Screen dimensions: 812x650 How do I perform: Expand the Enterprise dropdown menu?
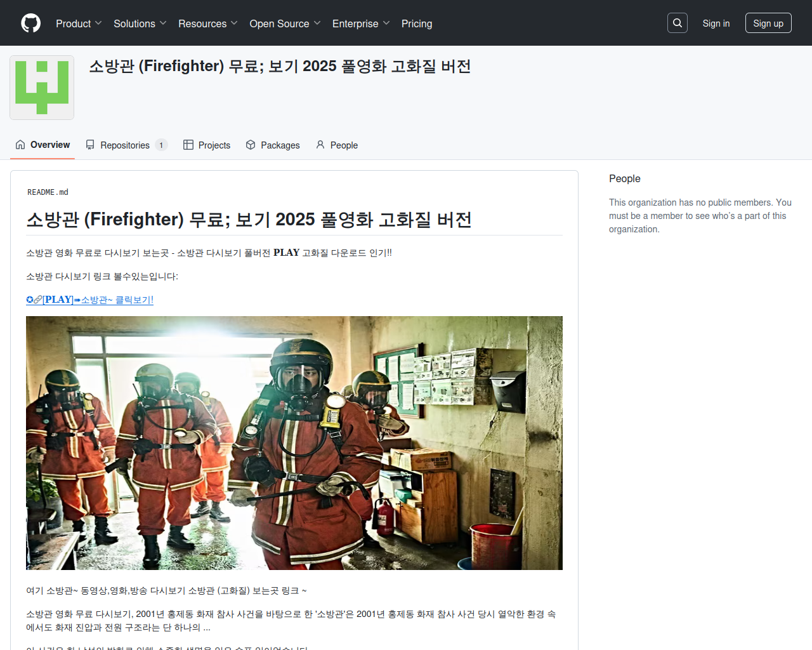pyautogui.click(x=361, y=23)
